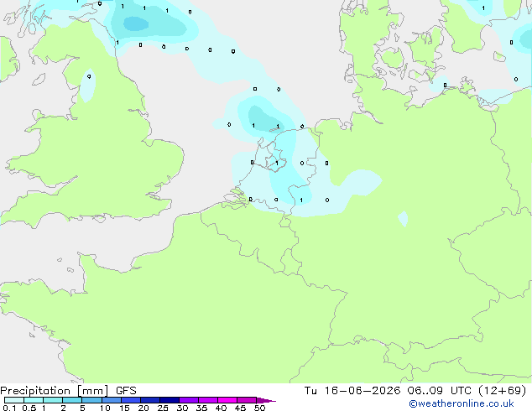Click the 35–40 mm legend color swatch
The height and width of the screenshot is (411, 532).
(x=207, y=400)
